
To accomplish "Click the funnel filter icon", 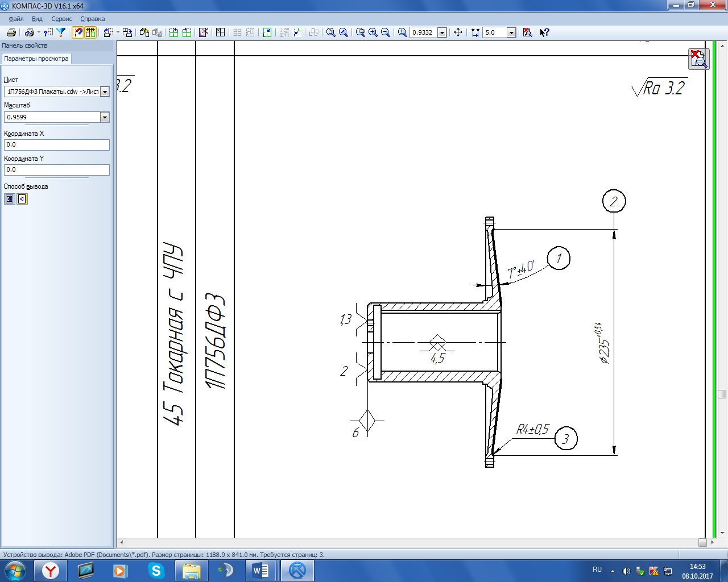I will 61,32.
